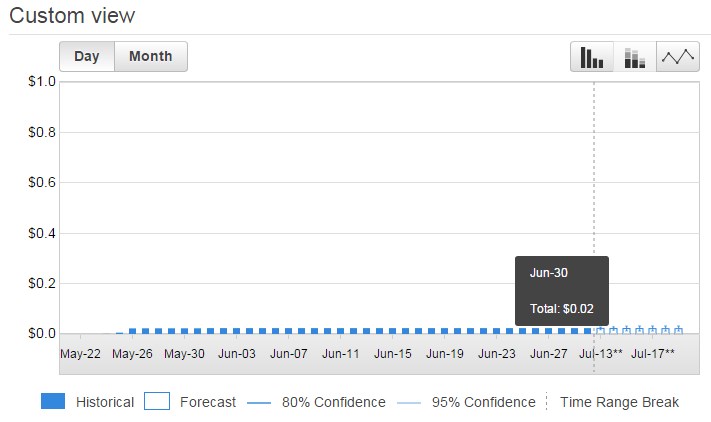Toggle the Forecast legend label
The image size is (711, 422).
[x=208, y=402]
